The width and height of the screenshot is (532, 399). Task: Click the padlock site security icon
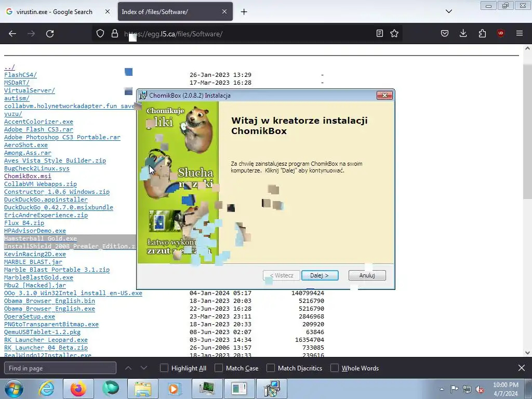coord(115,33)
